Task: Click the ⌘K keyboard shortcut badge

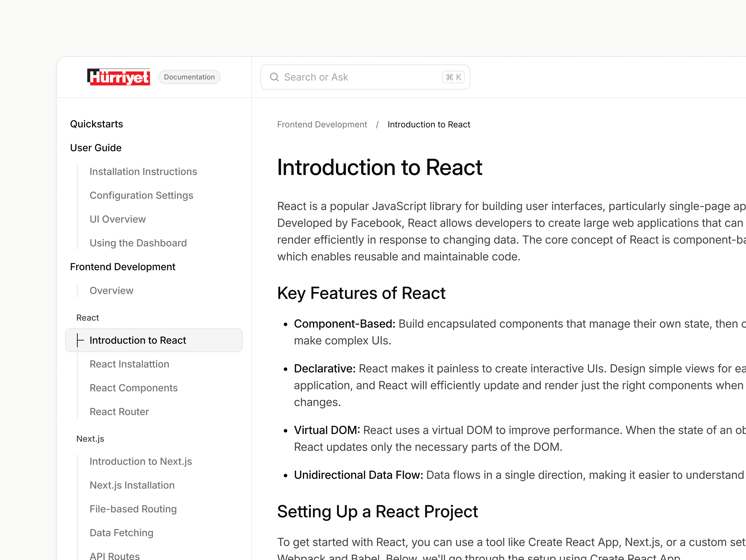Action: [453, 77]
